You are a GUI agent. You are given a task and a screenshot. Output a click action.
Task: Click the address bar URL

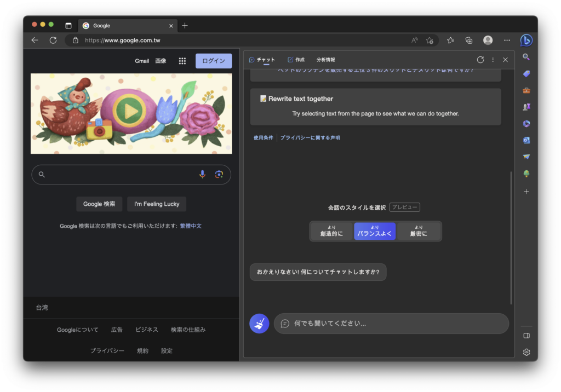[122, 41]
